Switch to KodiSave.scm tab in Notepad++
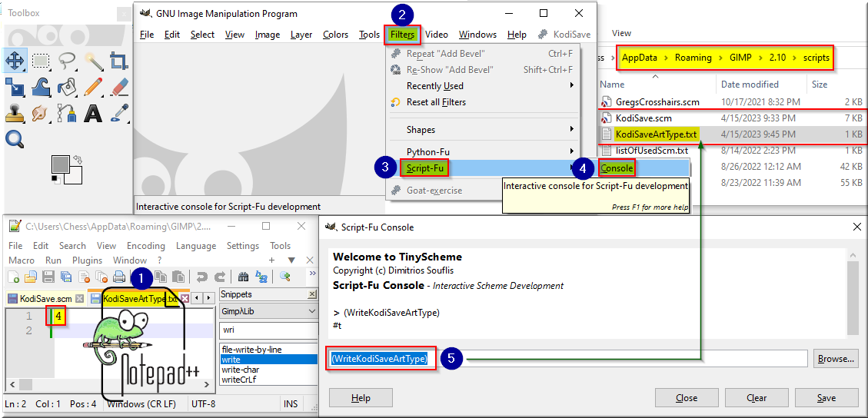This screenshot has width=868, height=418. point(46,299)
